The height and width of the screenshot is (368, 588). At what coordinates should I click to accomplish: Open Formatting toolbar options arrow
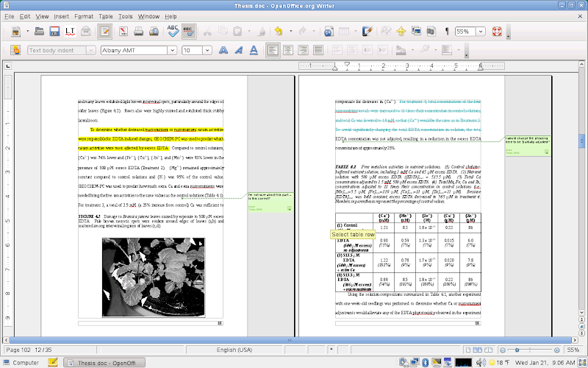pos(467,51)
